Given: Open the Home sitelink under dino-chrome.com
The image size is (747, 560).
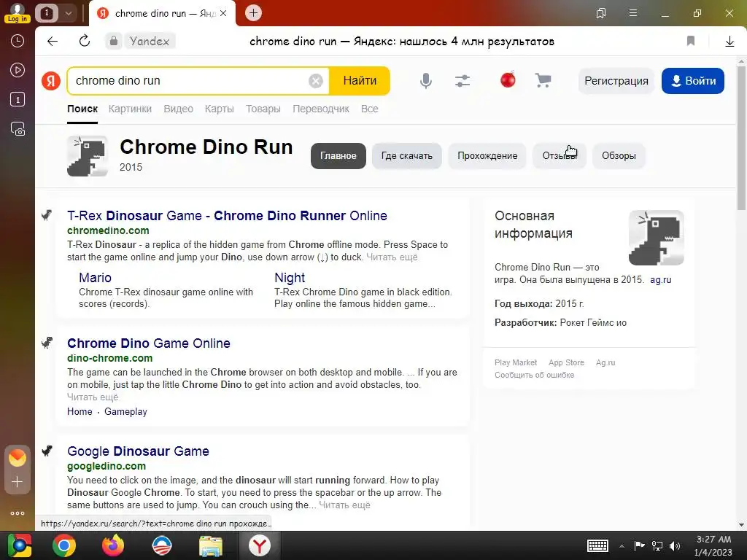Looking at the screenshot, I should coord(80,411).
